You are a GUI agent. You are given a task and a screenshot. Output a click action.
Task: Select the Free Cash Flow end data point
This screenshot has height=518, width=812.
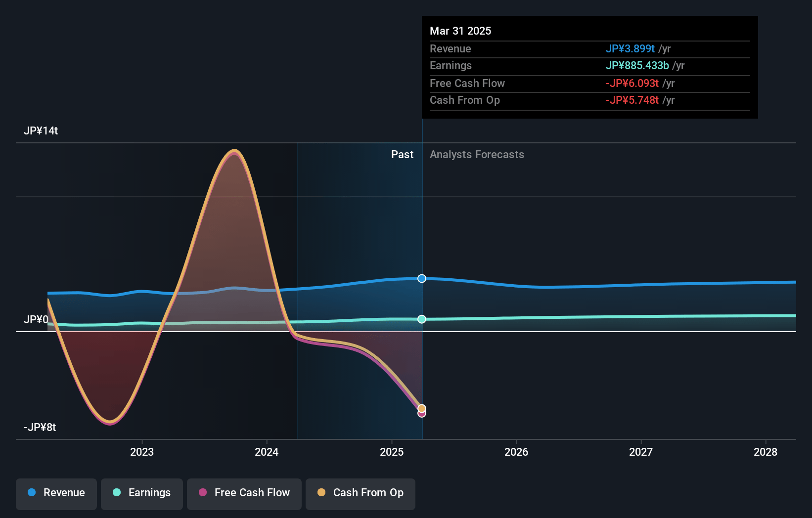[422, 414]
